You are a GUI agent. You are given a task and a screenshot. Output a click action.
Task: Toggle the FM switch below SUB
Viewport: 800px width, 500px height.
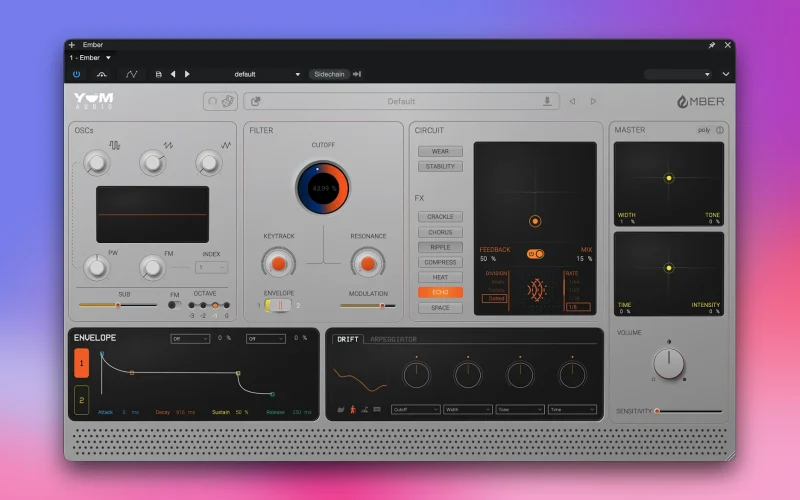[174, 305]
